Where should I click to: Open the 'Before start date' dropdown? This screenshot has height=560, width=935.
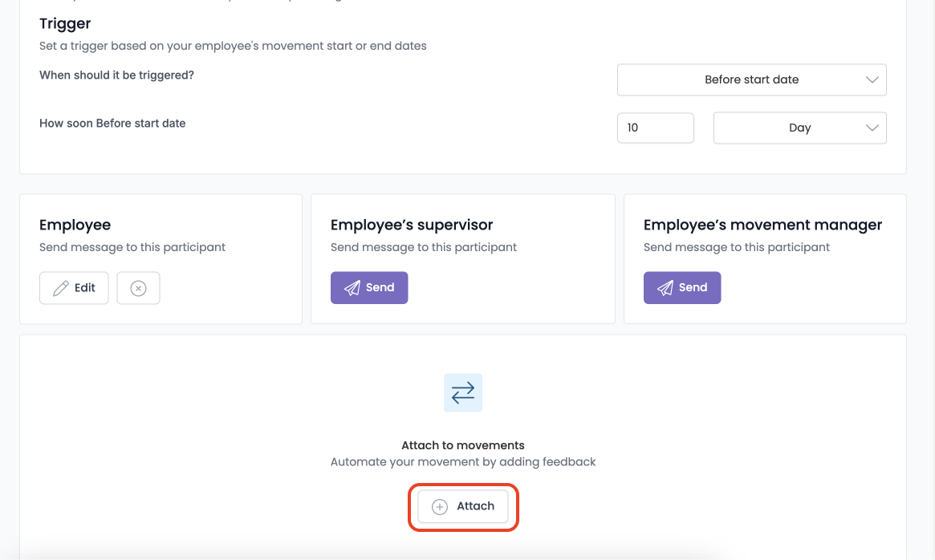click(751, 80)
